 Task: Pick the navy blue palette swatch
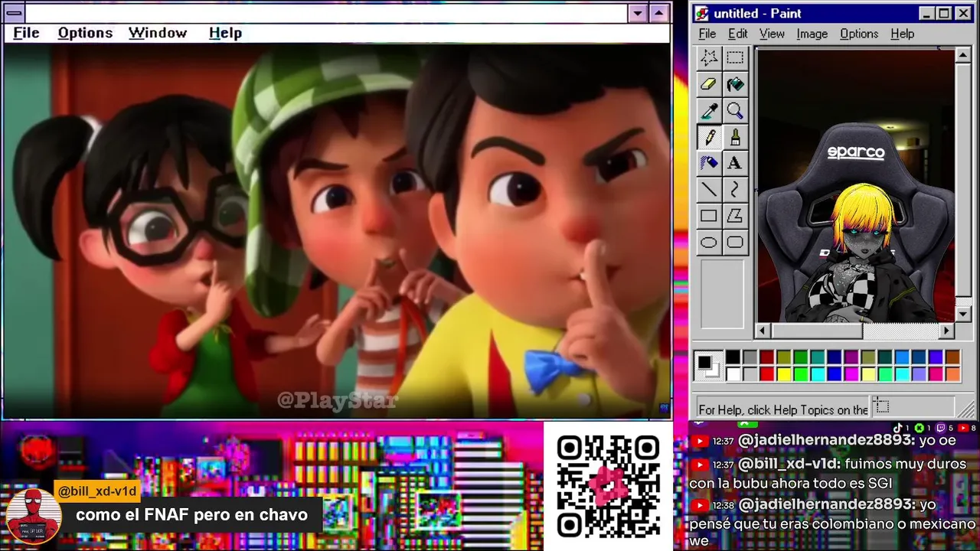click(835, 357)
